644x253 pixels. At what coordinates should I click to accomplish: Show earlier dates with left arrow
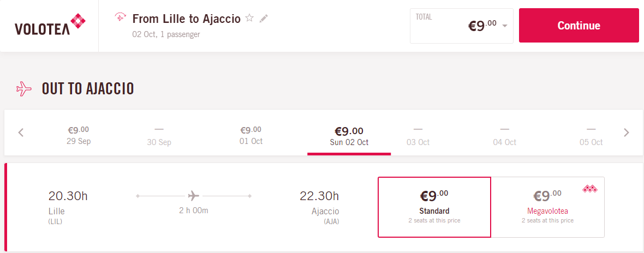21,132
